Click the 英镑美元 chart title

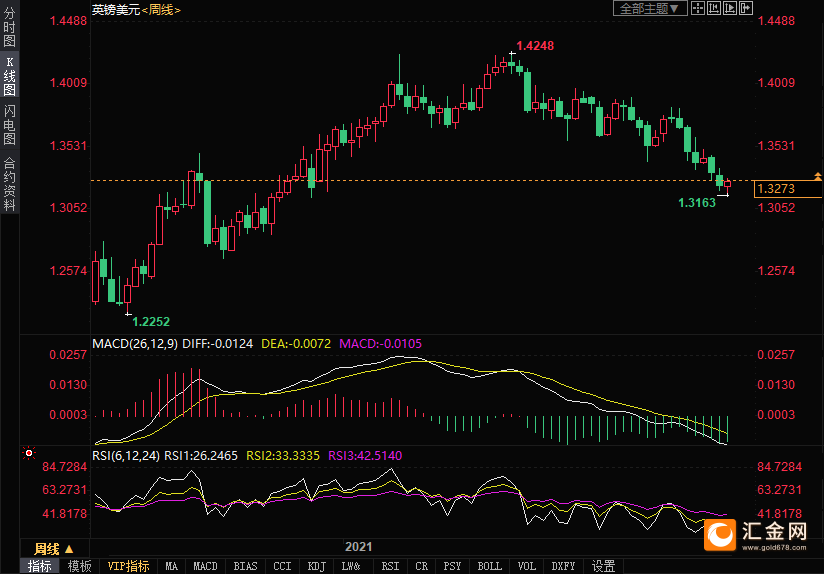point(116,9)
